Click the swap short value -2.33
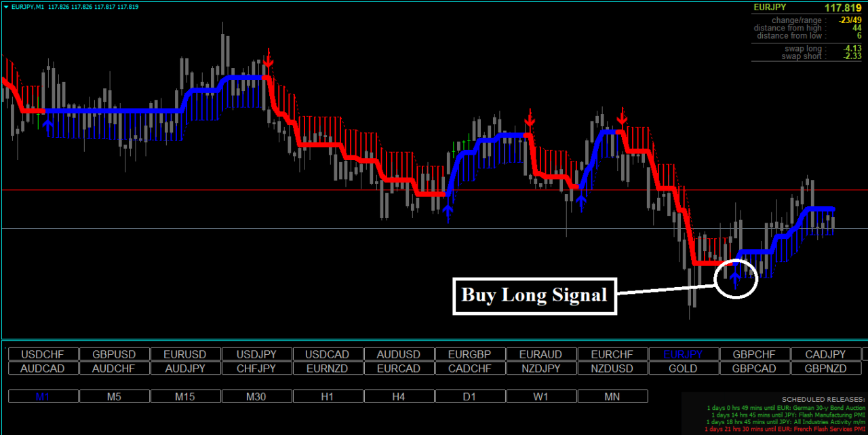The height and width of the screenshot is (435, 868). [852, 56]
